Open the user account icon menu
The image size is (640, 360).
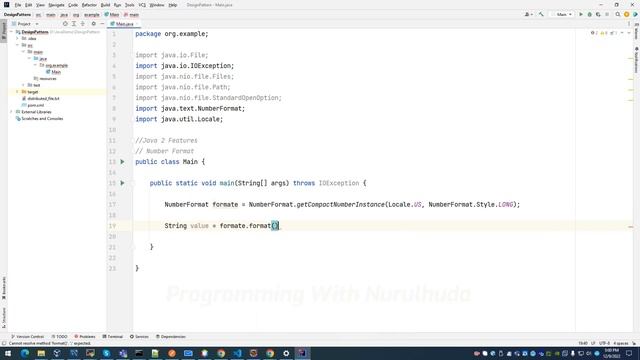click(528, 14)
